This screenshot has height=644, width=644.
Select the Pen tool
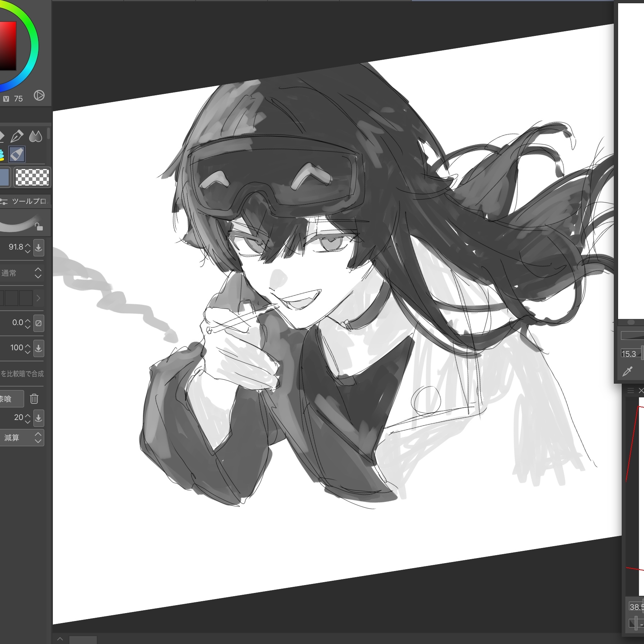[x=17, y=136]
